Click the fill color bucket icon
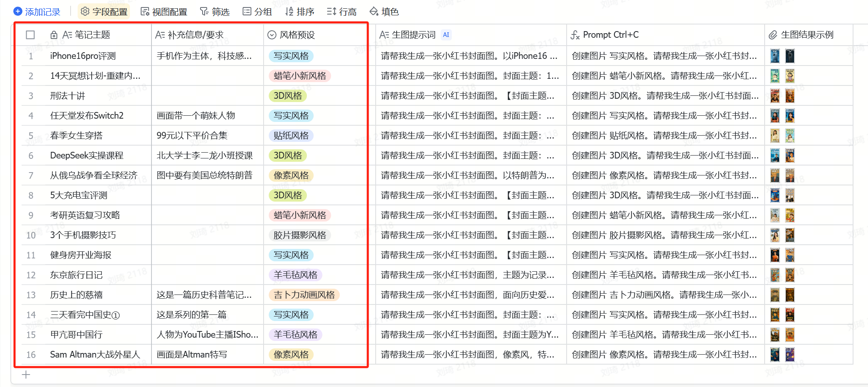 374,11
